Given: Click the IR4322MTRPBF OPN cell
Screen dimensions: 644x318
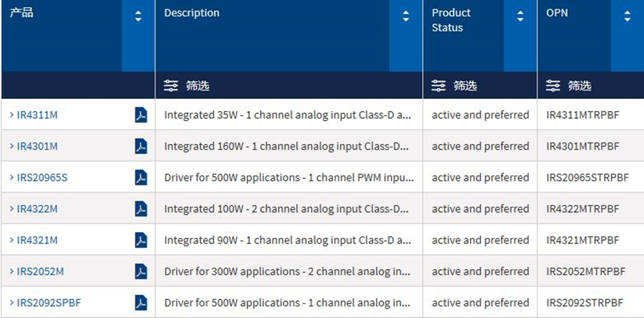Looking at the screenshot, I should (582, 208).
